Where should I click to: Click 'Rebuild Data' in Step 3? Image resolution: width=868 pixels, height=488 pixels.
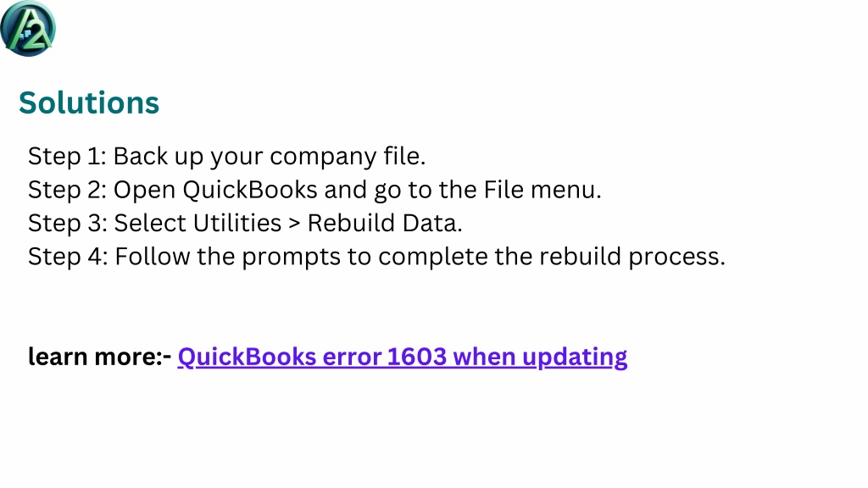pyautogui.click(x=384, y=223)
